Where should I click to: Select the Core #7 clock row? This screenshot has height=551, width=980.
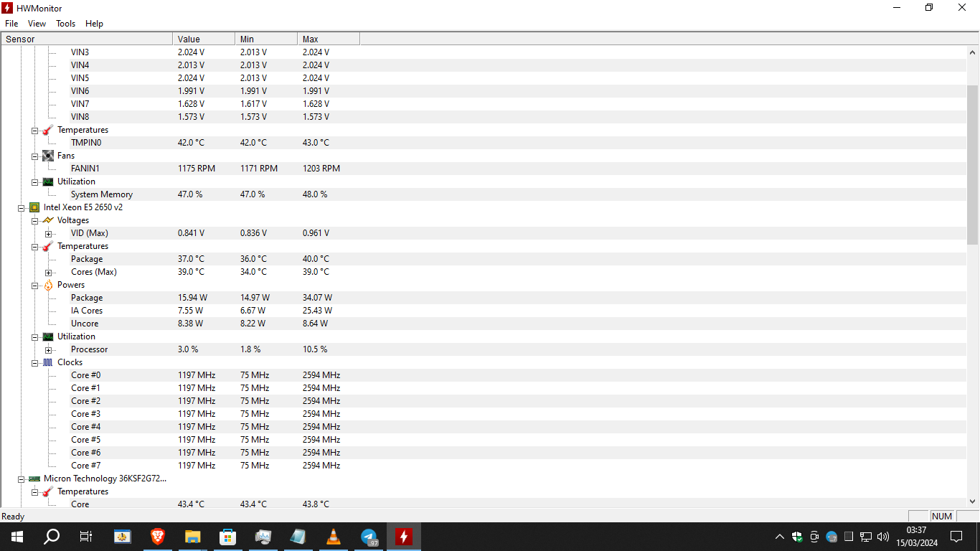click(484, 466)
